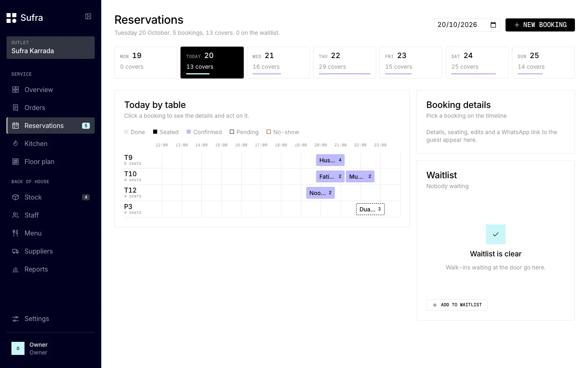Open the Reports page
Viewport: 588px width, 368px height.
pyautogui.click(x=51, y=269)
